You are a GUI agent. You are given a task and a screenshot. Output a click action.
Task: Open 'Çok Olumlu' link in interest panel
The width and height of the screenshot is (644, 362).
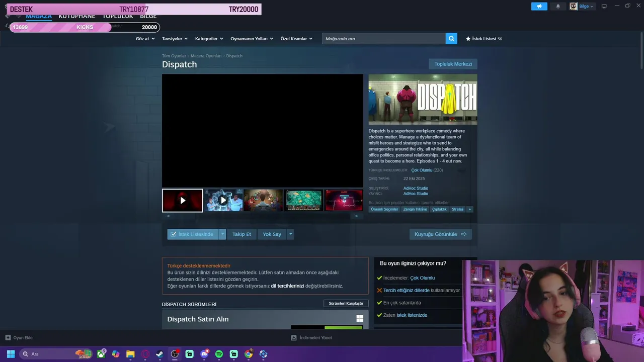(422, 278)
